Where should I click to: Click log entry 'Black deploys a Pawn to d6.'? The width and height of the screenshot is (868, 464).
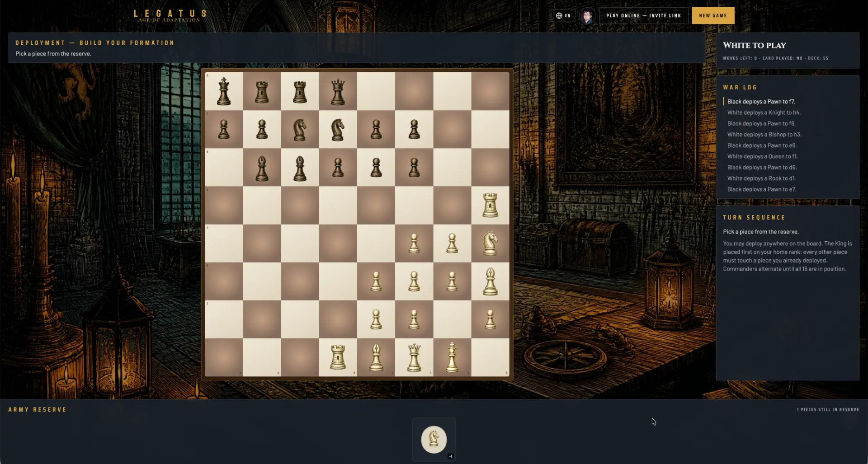(x=762, y=167)
